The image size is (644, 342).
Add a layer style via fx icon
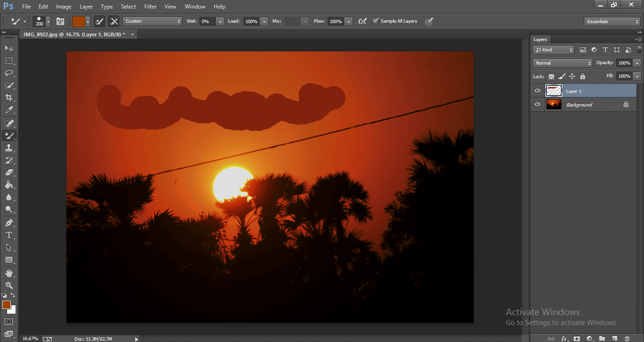pyautogui.click(x=564, y=338)
